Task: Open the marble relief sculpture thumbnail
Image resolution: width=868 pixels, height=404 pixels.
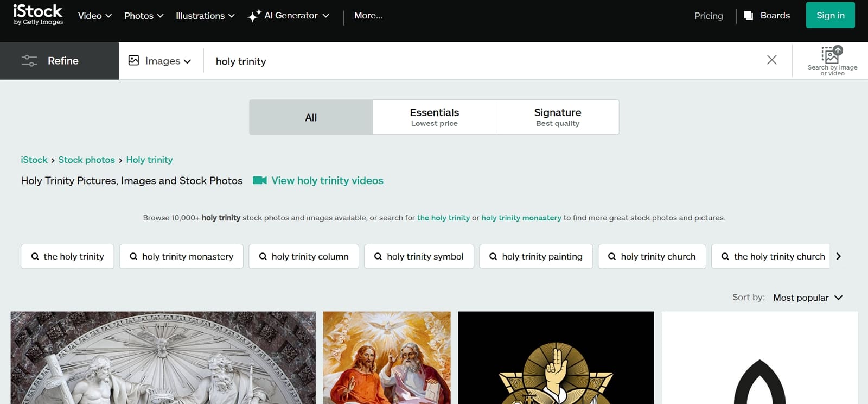Action: [x=163, y=358]
